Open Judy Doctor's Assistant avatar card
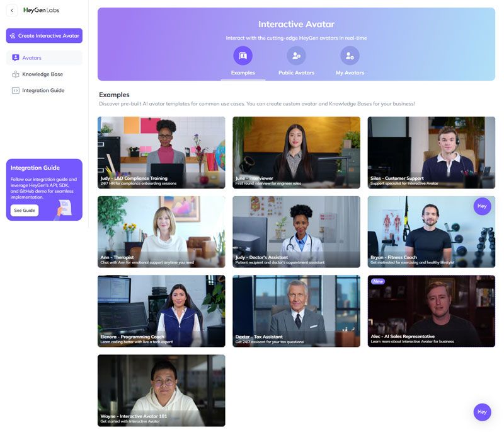The width and height of the screenshot is (504, 432). tap(296, 232)
